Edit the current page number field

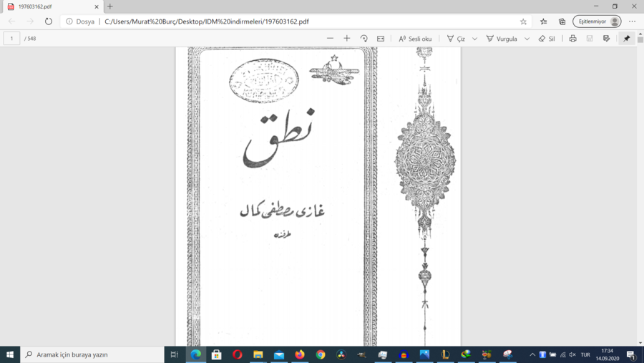pos(11,38)
